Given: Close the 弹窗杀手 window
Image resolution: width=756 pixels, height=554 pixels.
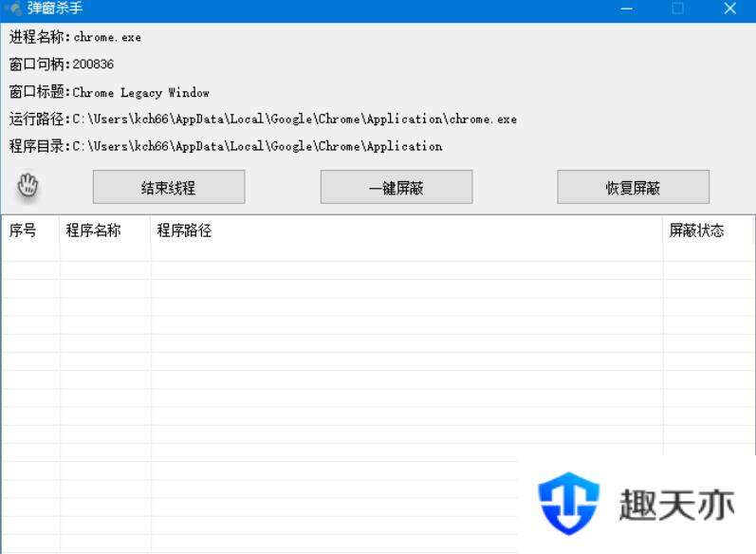Looking at the screenshot, I should (730, 9).
